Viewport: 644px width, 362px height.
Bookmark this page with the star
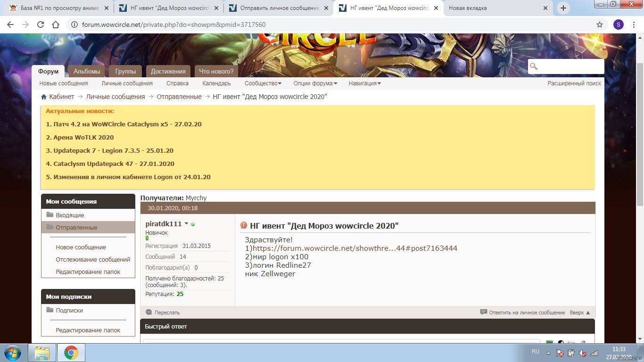600,25
